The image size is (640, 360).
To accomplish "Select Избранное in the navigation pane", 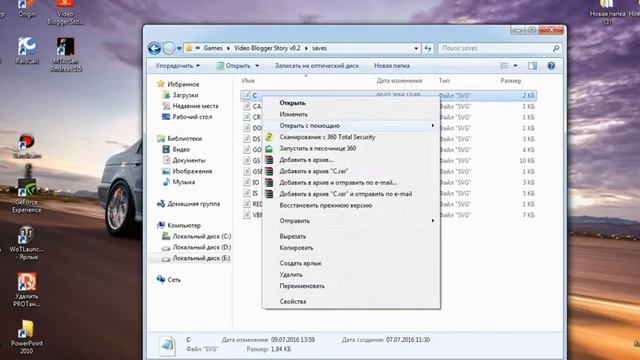I will 178,84.
